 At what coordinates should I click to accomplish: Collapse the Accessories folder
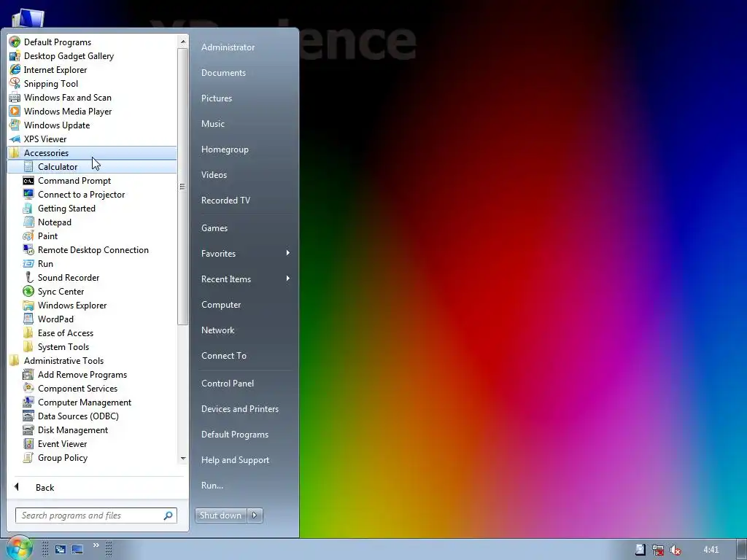[x=92, y=153]
